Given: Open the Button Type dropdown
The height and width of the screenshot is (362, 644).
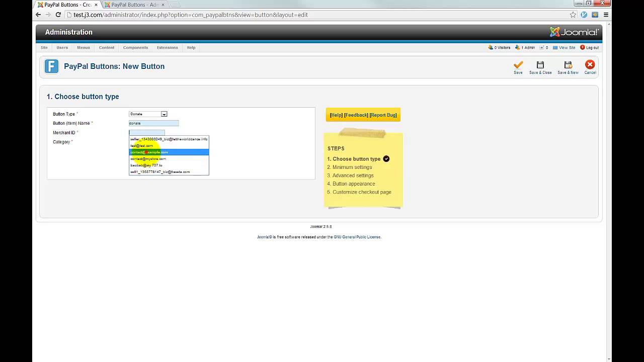Looking at the screenshot, I should (x=148, y=114).
